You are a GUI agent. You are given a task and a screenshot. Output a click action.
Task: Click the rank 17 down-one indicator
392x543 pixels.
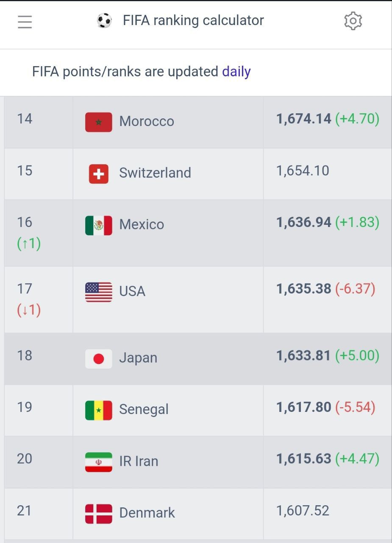[x=29, y=310]
